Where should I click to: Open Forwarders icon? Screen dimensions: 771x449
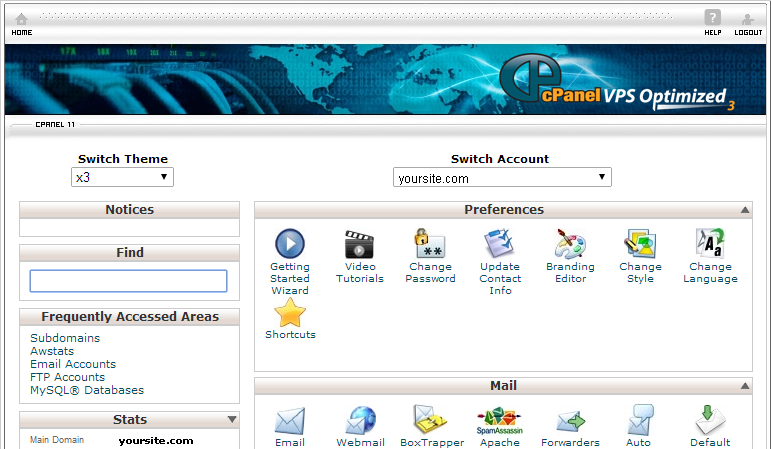[x=570, y=421]
